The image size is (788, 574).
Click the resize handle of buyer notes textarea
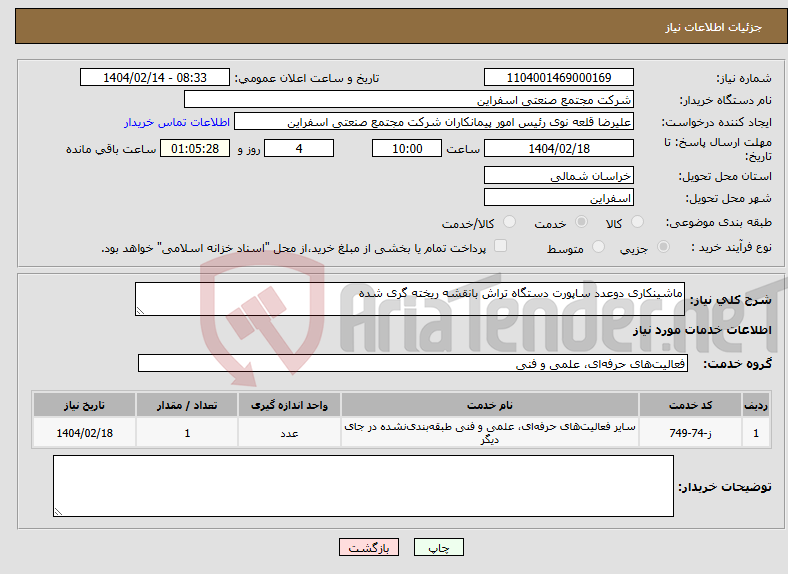[58, 512]
